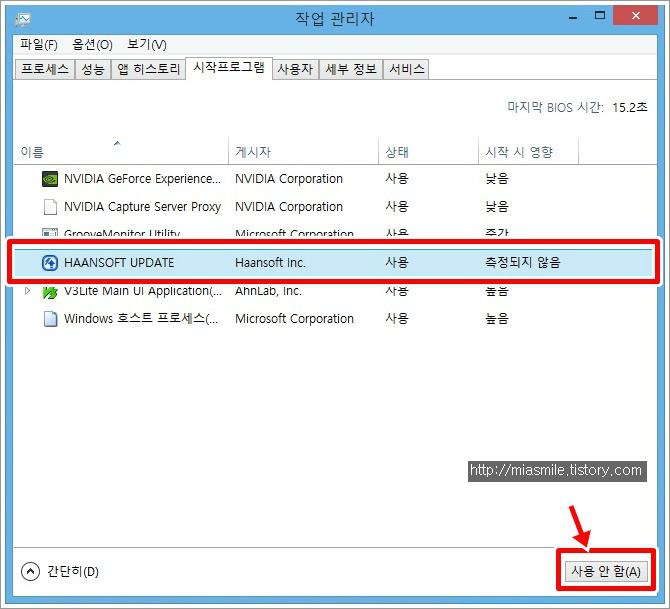
Task: Select the Windows 호스트 프로세스 name
Action: pos(141,319)
